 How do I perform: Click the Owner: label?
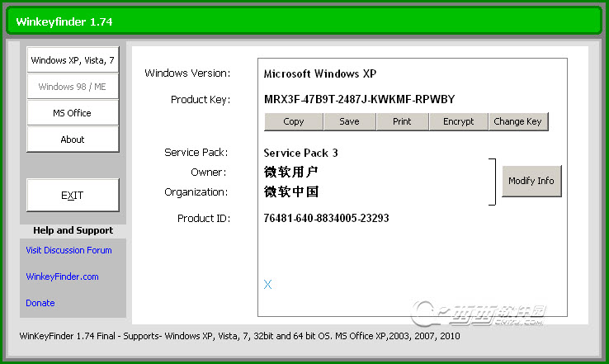208,172
